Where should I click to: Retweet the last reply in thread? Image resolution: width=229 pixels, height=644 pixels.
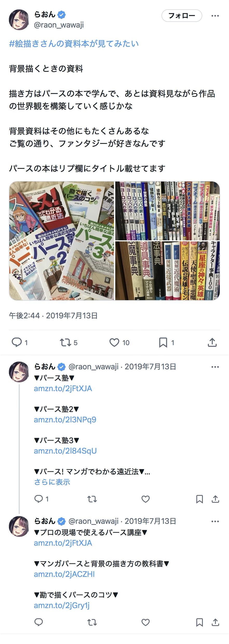point(92,622)
